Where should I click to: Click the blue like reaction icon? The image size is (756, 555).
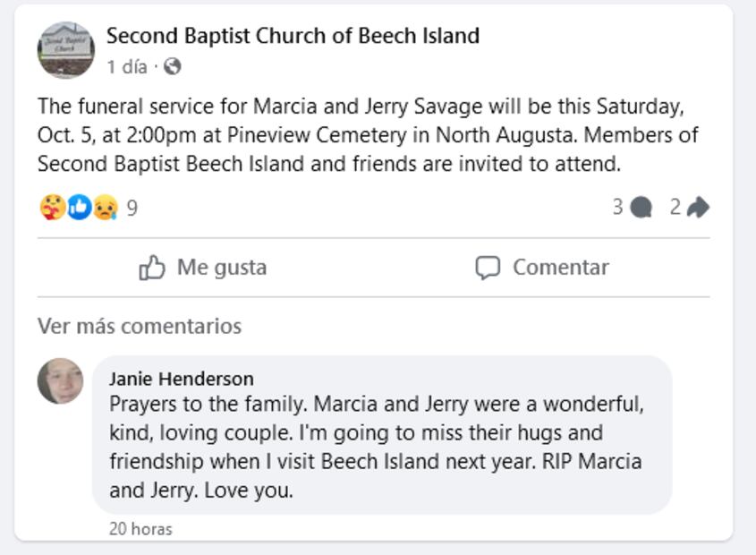click(x=79, y=208)
